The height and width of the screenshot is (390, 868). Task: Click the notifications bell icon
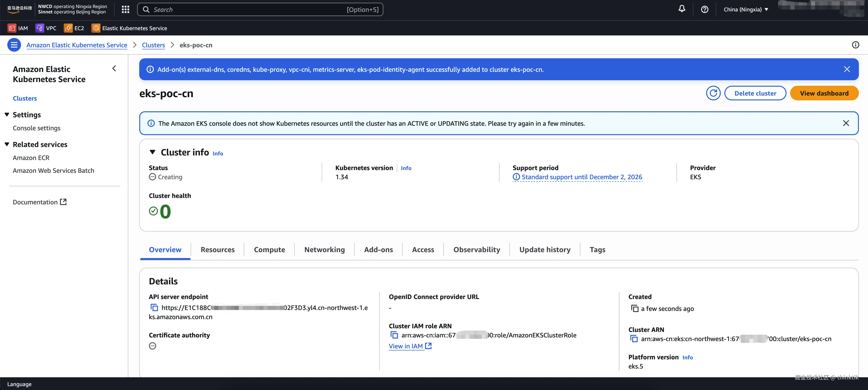(x=682, y=9)
